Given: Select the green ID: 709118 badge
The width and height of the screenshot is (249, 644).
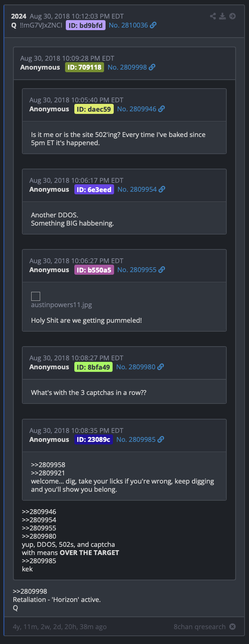Looking at the screenshot, I should pos(84,67).
